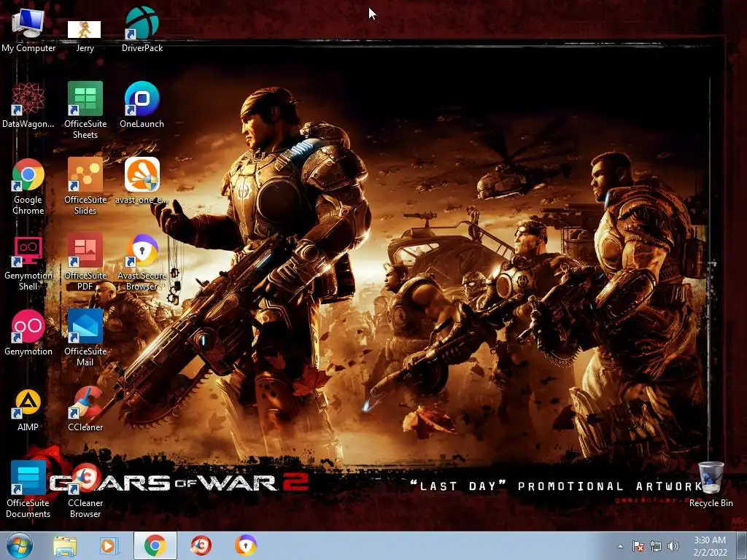This screenshot has width=747, height=560.
Task: Open the volume speaker tray icon
Action: click(x=673, y=546)
